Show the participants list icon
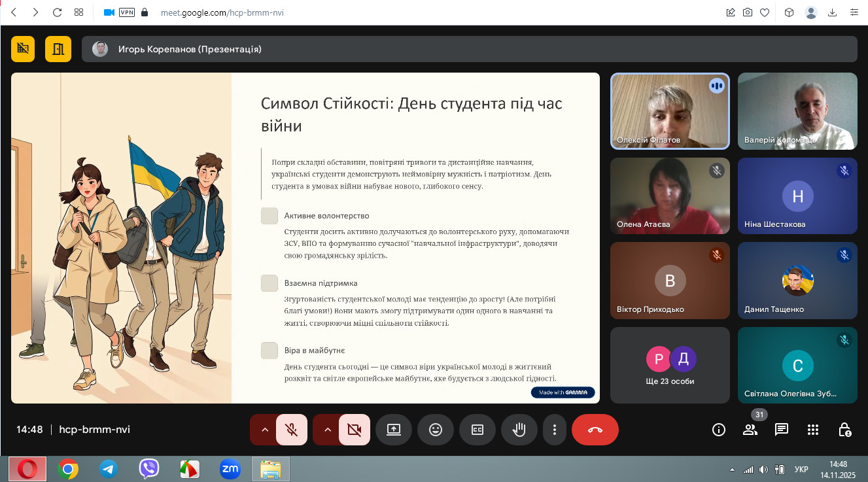868x482 pixels. (750, 430)
